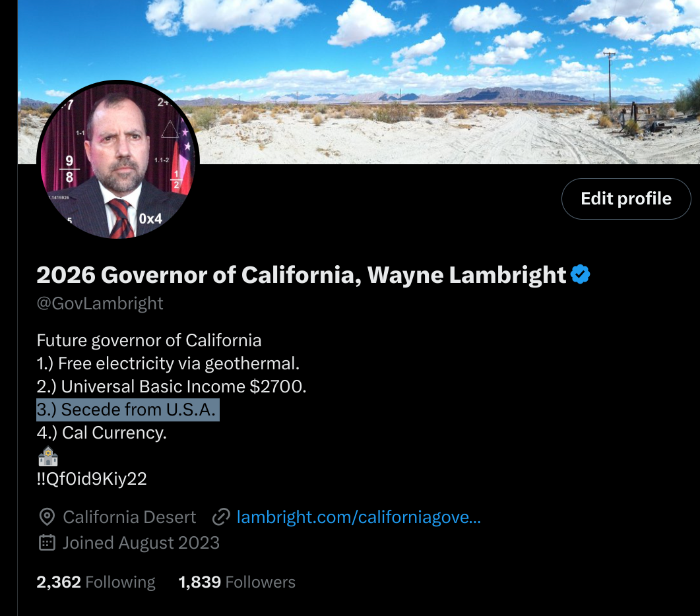700x616 pixels.
Task: View the desert header banner image
Action: pyautogui.click(x=358, y=82)
